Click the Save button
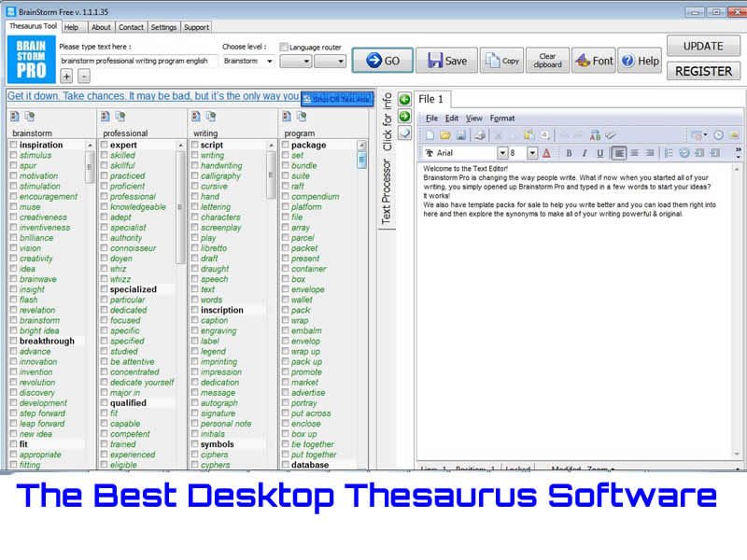The height and width of the screenshot is (560, 747). pos(447,61)
